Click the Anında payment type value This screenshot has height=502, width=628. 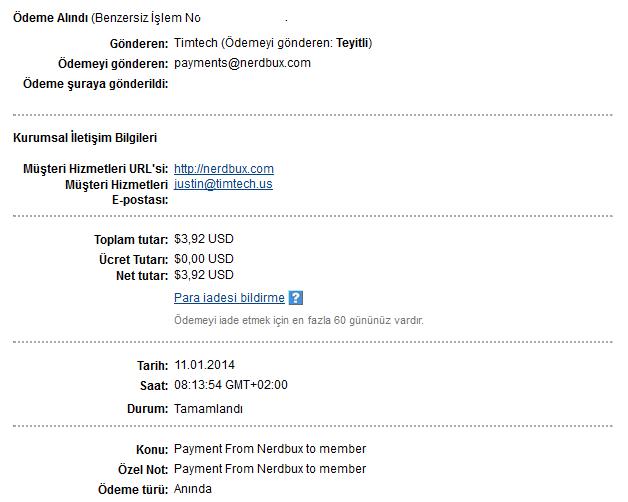(x=193, y=489)
